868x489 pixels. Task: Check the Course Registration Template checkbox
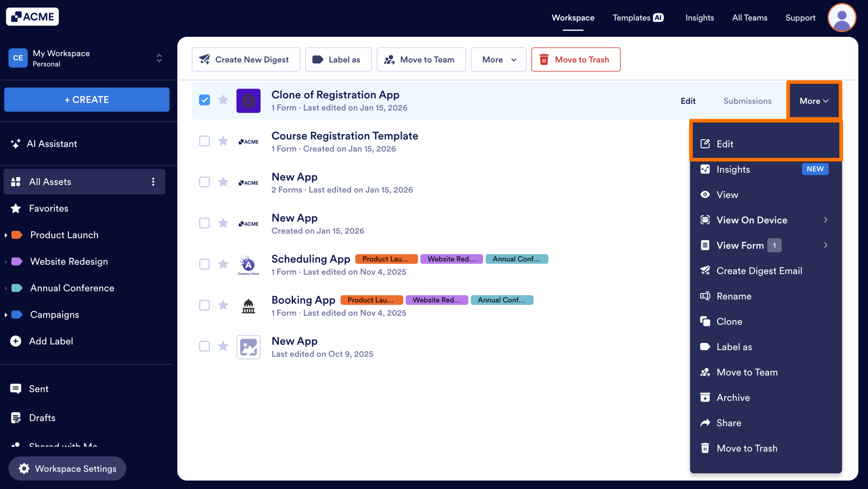[x=204, y=141]
